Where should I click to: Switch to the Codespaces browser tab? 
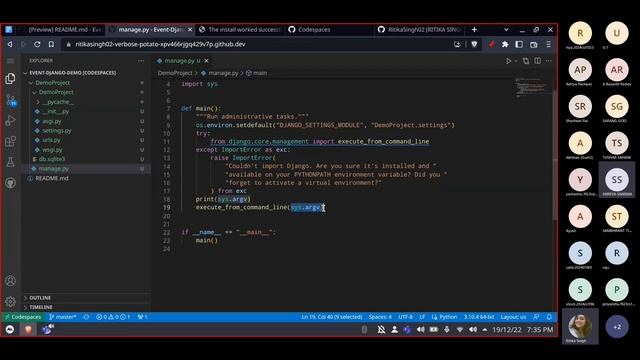(329, 29)
